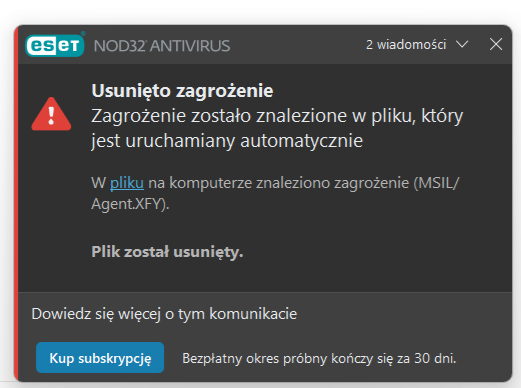The height and width of the screenshot is (388, 521).
Task: Expand the messages chevron arrow
Action: pos(462,44)
